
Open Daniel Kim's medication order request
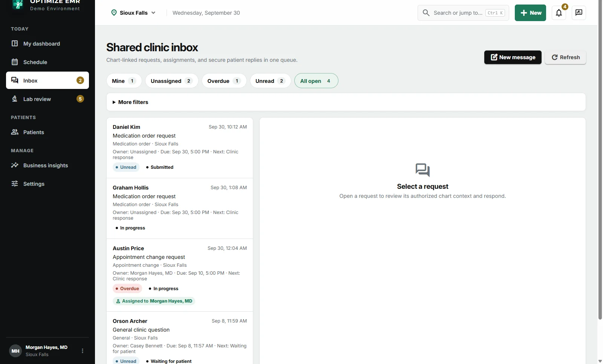coord(180,148)
